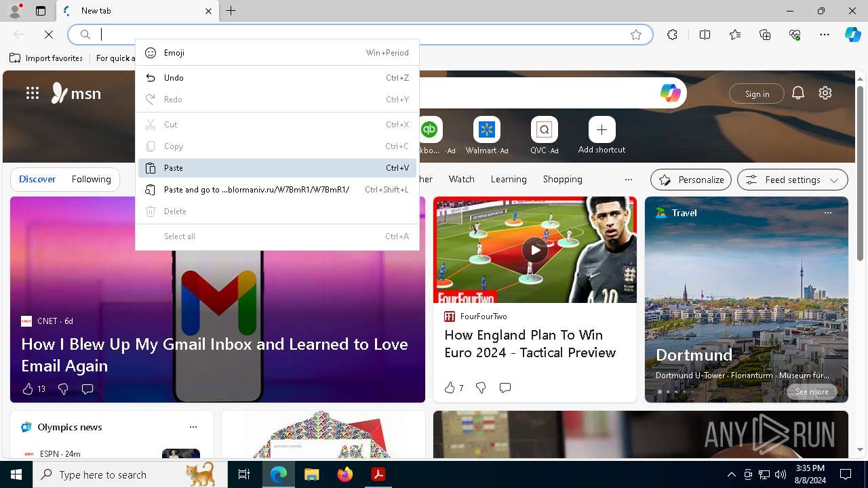
Task: Dislike the FourFourTwo article
Action: pyautogui.click(x=481, y=388)
